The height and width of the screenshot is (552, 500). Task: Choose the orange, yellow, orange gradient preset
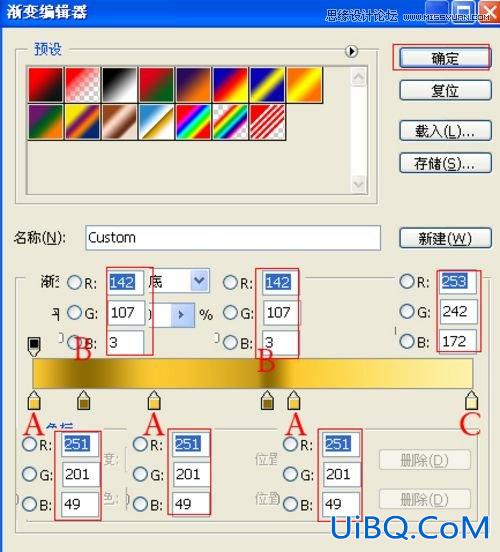(x=304, y=84)
